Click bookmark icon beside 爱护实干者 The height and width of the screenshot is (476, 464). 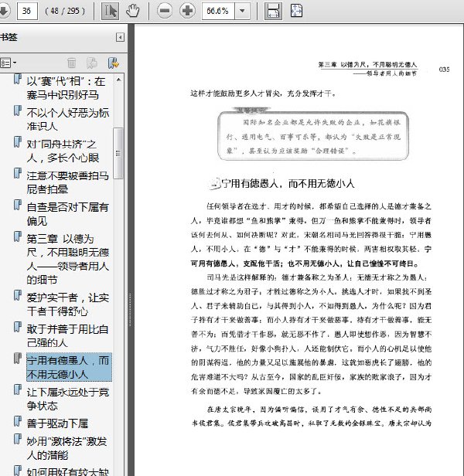point(18,295)
